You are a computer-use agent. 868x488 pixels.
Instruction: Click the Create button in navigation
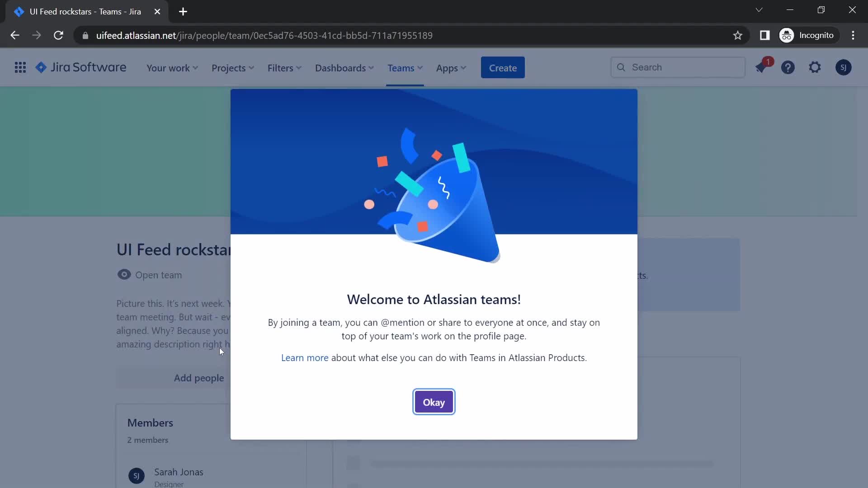pyautogui.click(x=503, y=67)
